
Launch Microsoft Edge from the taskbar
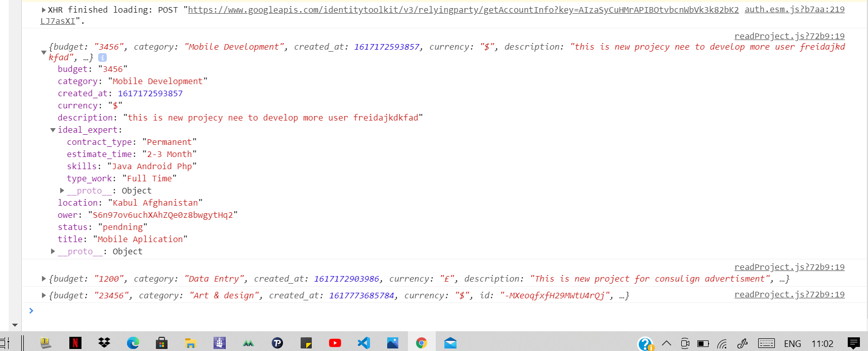pyautogui.click(x=133, y=343)
